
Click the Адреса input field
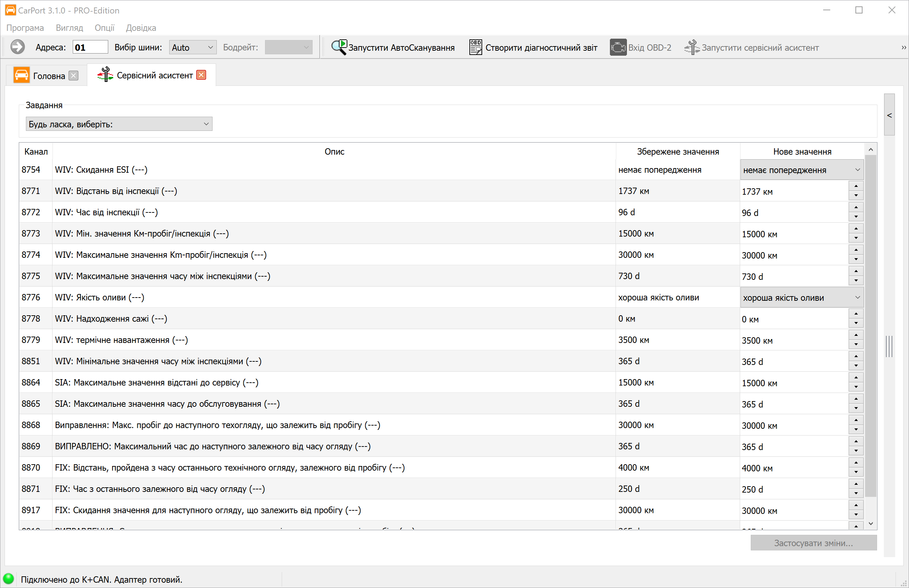[90, 48]
